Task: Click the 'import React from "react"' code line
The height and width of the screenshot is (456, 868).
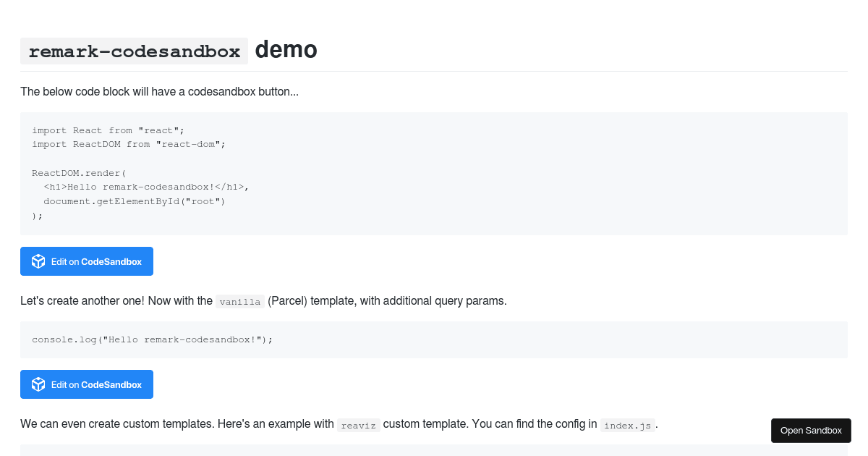Action: 108,130
